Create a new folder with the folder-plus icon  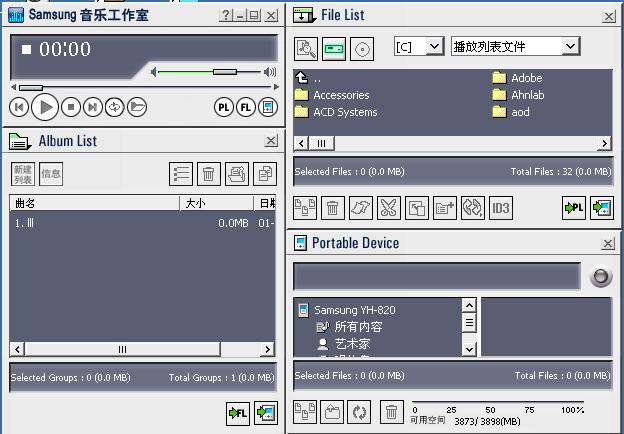pos(445,208)
